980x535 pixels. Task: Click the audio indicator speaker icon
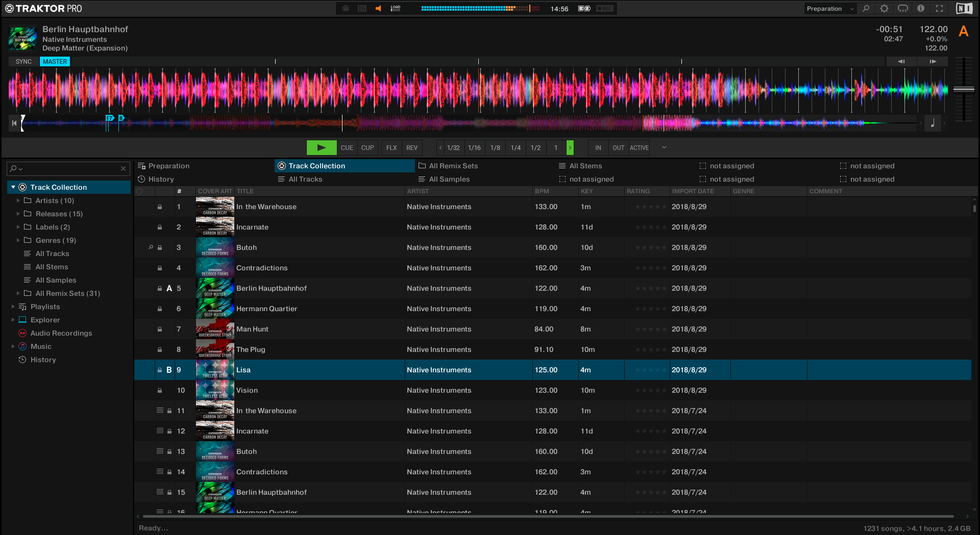(378, 9)
